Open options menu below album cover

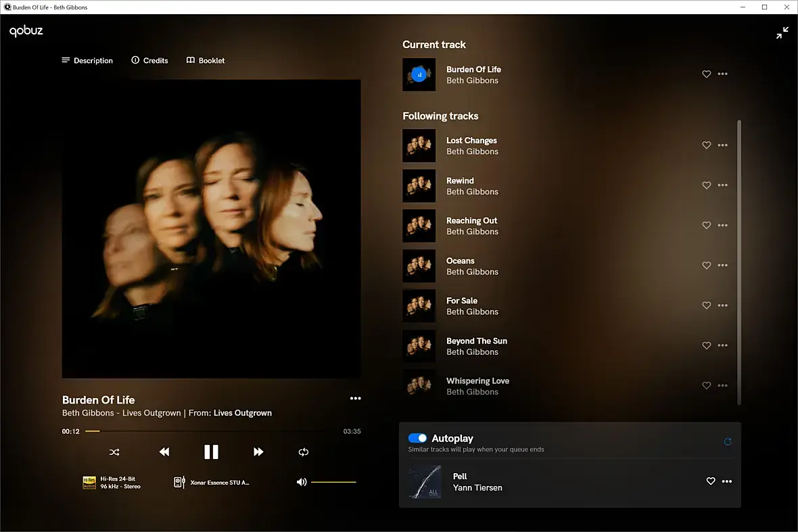pos(355,398)
